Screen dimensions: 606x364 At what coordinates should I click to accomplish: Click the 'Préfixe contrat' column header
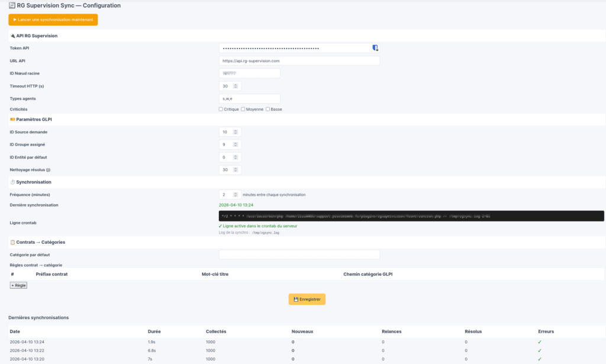[x=51, y=275]
